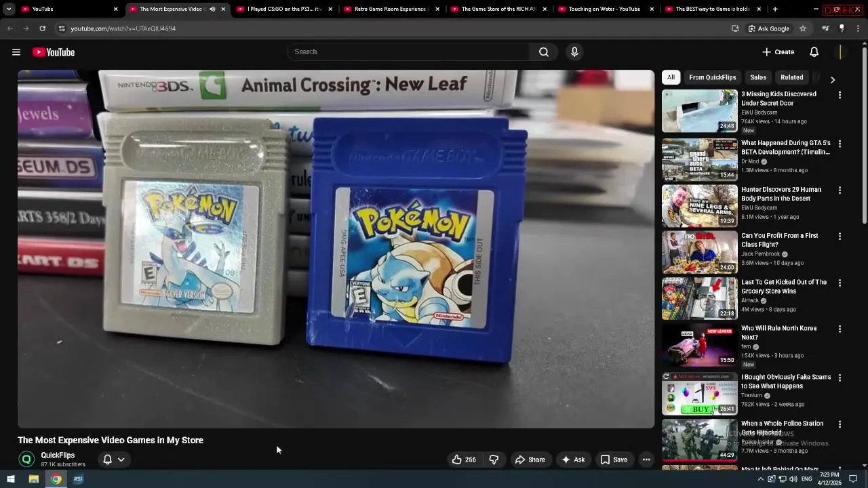The image size is (868, 488).
Task: Start voice search with the microphone icon
Action: [x=574, y=52]
